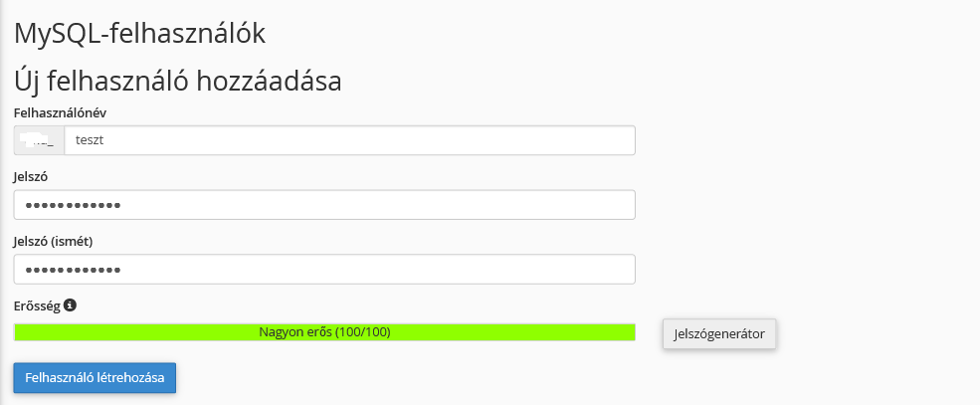
Task: Click the Jelszó label
Action: click(31, 177)
